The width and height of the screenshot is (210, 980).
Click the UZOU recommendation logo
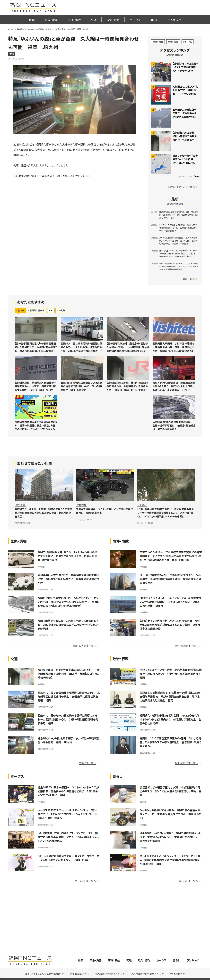[195, 177]
